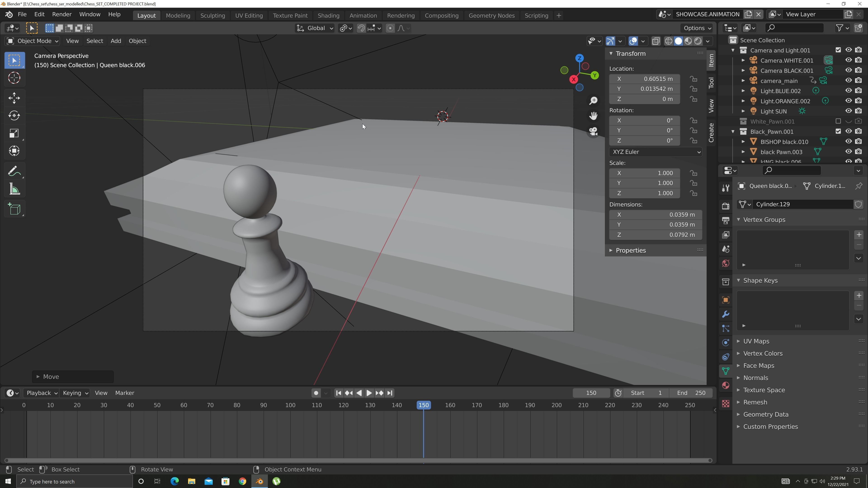Open Google Chrome from the taskbar
Viewport: 868px width, 488px height.
tap(242, 481)
